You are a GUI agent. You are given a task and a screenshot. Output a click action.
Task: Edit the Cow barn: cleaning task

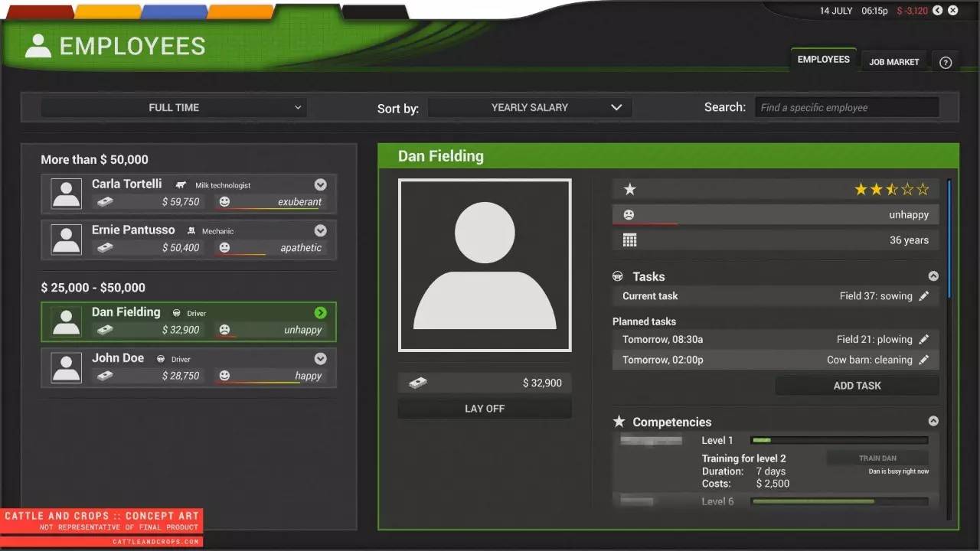pyautogui.click(x=924, y=360)
